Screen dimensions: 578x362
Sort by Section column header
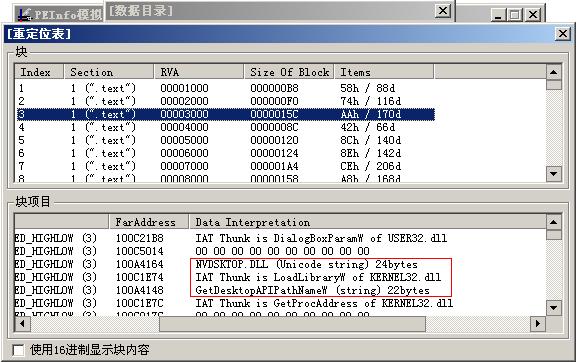tap(109, 72)
